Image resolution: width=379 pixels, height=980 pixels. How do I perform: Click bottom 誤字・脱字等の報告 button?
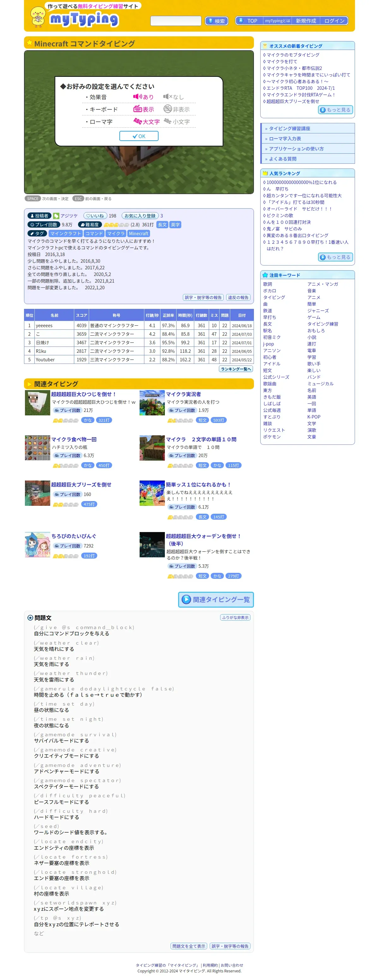(230, 946)
